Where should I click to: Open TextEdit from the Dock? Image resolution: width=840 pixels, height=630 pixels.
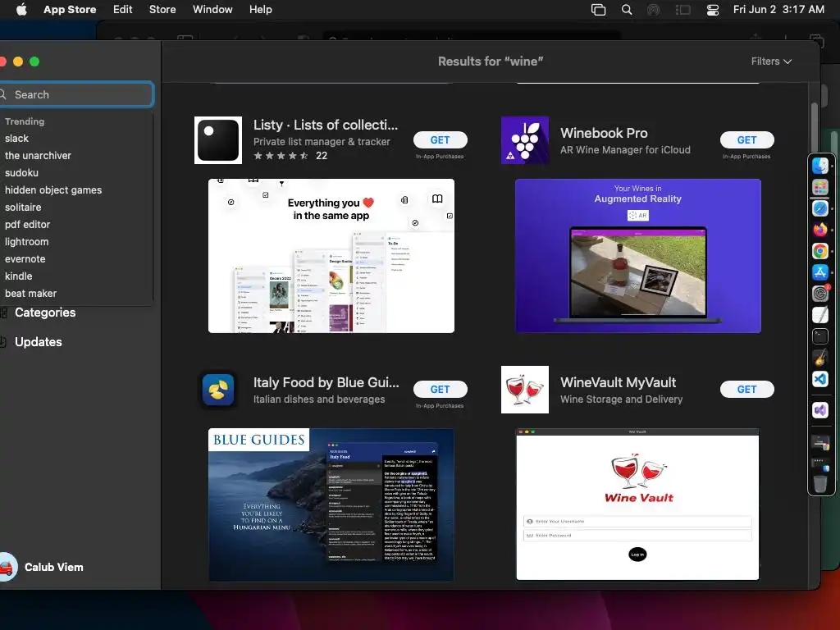pos(820,315)
